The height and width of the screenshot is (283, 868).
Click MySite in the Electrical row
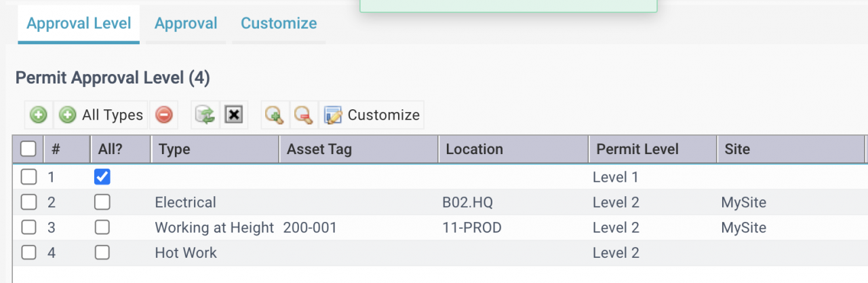click(744, 202)
